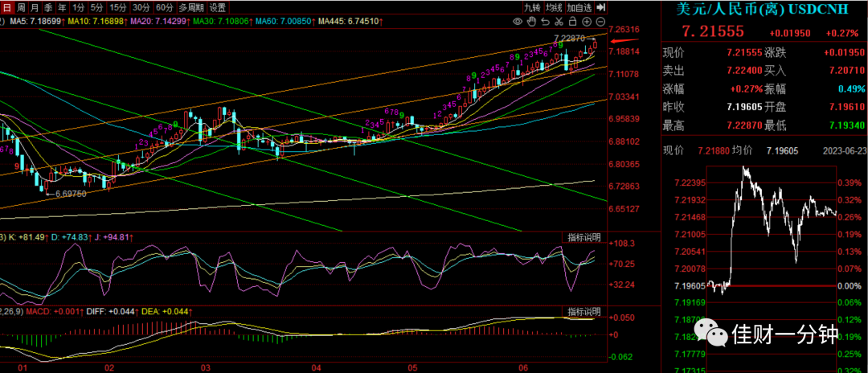Switch to the 周 weekly period tab

21,8
